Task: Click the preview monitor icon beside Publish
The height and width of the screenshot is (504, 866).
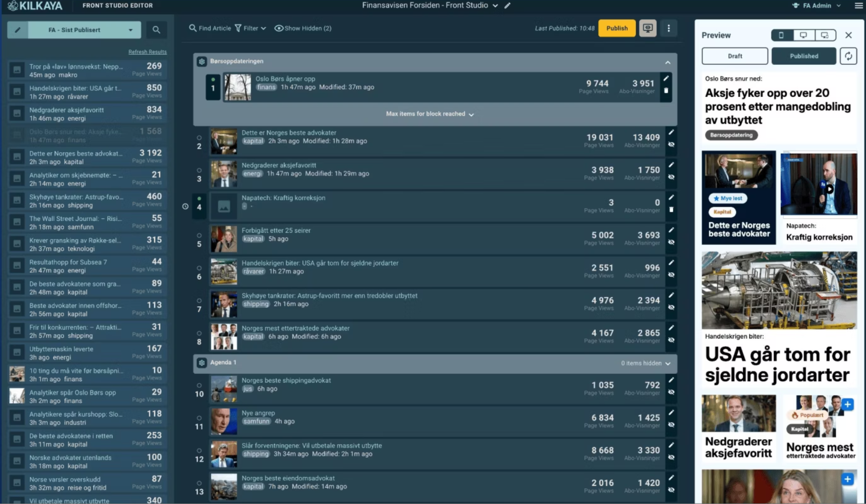Action: [648, 28]
